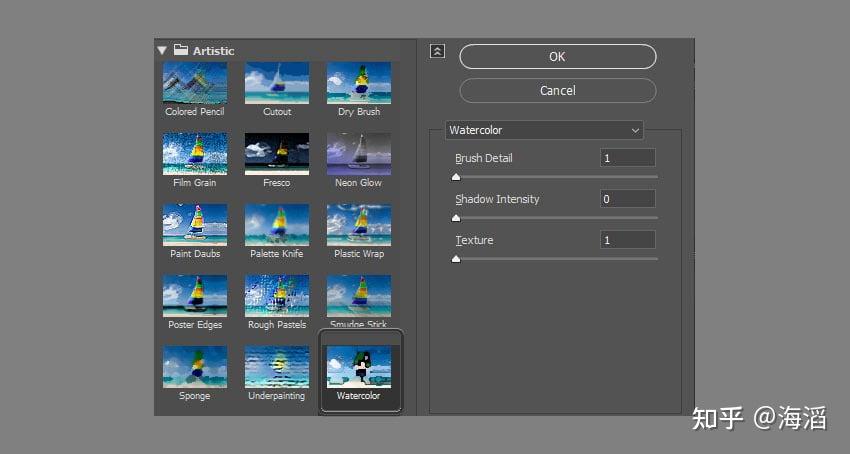Select the Cutout filter thumbnail

point(277,82)
